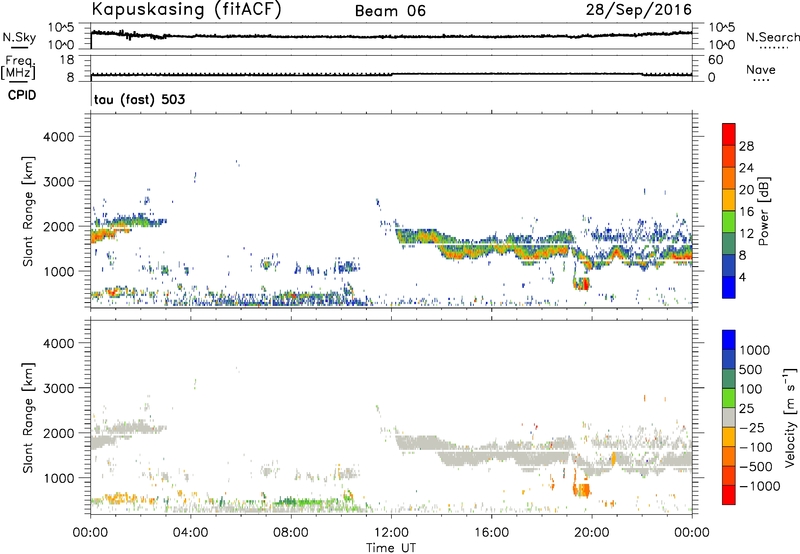
Task: Click the title 'Kapuskasing (fitACF)'
Action: (x=186, y=9)
